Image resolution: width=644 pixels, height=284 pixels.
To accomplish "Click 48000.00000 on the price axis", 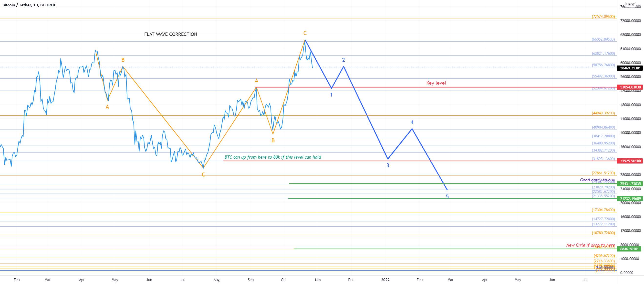I will coord(631,105).
